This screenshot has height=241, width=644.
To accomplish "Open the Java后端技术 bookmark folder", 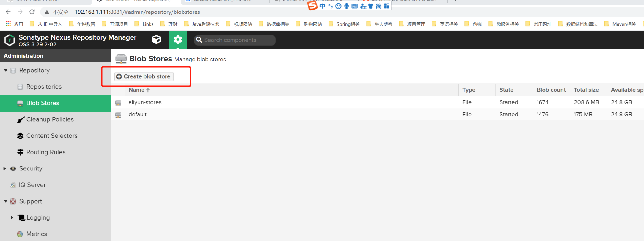I will [202, 24].
